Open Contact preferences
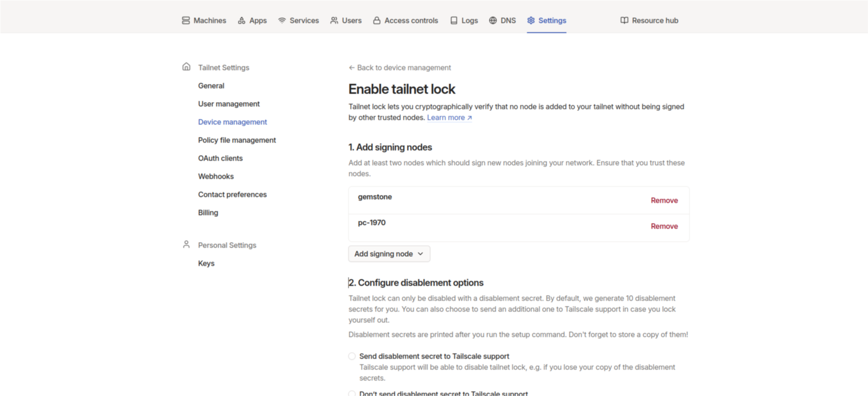The height and width of the screenshot is (396, 868). pyautogui.click(x=233, y=194)
